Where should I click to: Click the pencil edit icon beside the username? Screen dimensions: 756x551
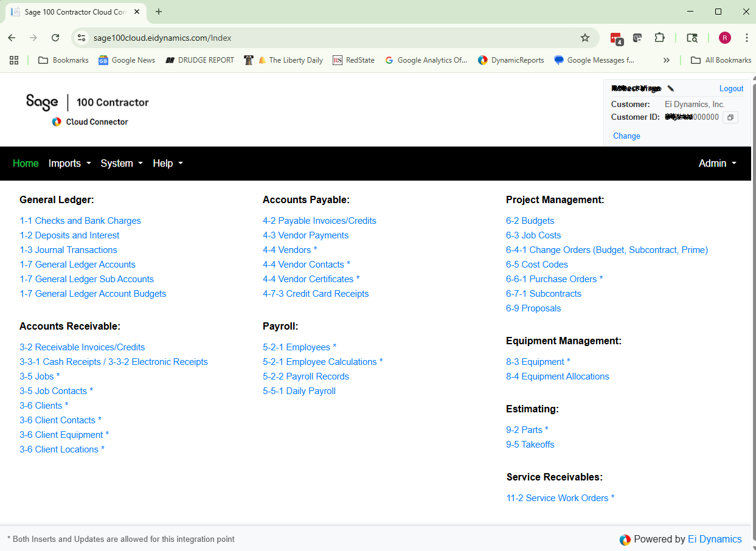671,89
